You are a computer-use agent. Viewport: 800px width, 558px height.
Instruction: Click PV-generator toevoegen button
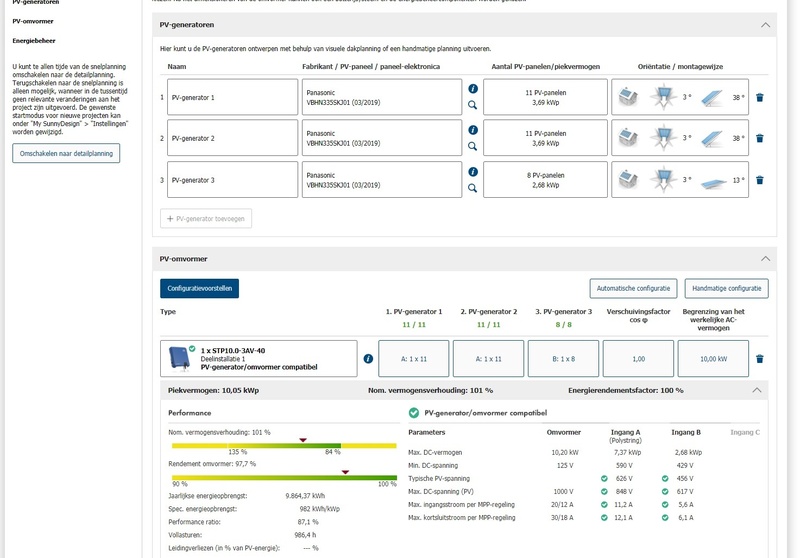[x=206, y=219]
